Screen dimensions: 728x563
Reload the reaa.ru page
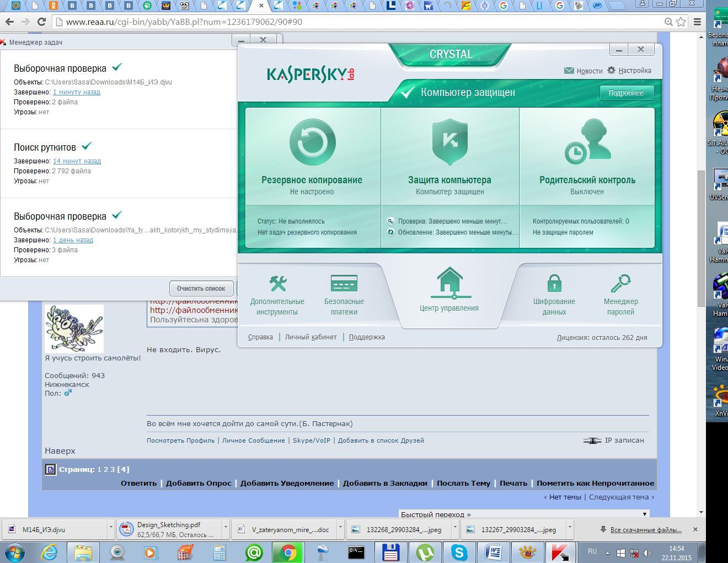[x=41, y=22]
